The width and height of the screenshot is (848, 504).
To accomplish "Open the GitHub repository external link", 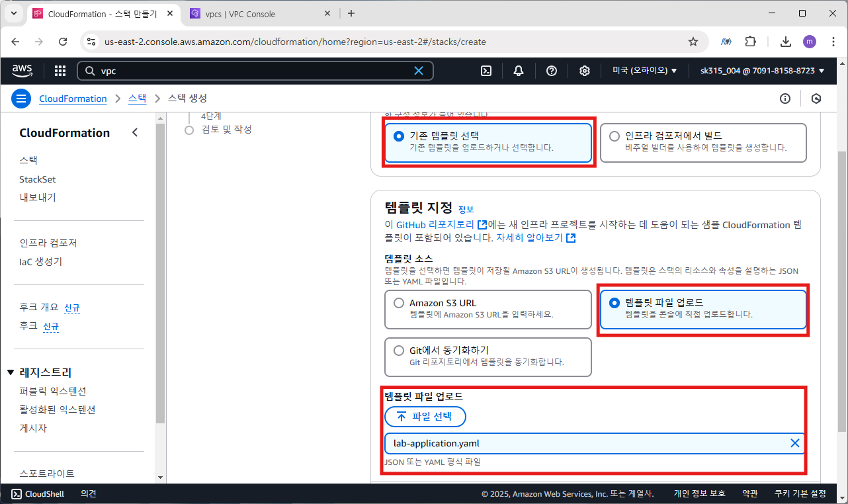I will coord(441,225).
